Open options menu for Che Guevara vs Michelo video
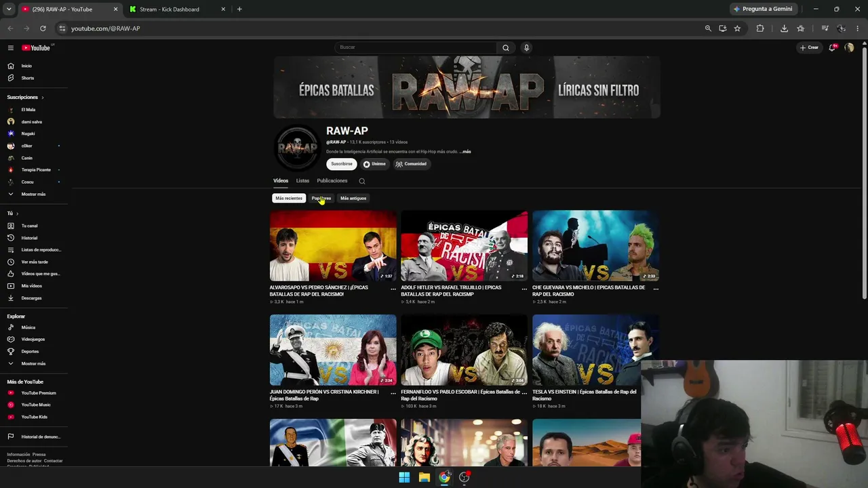 (x=656, y=289)
